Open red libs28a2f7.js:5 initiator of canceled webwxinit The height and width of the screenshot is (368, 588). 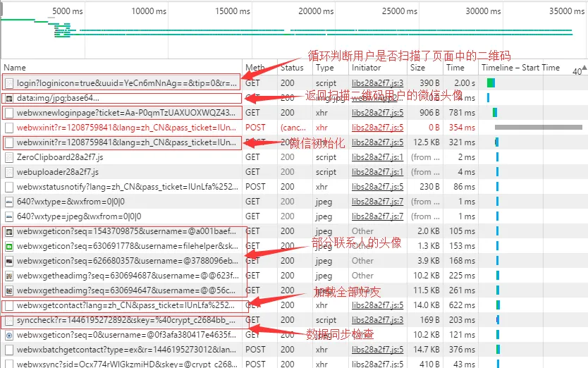tap(377, 128)
